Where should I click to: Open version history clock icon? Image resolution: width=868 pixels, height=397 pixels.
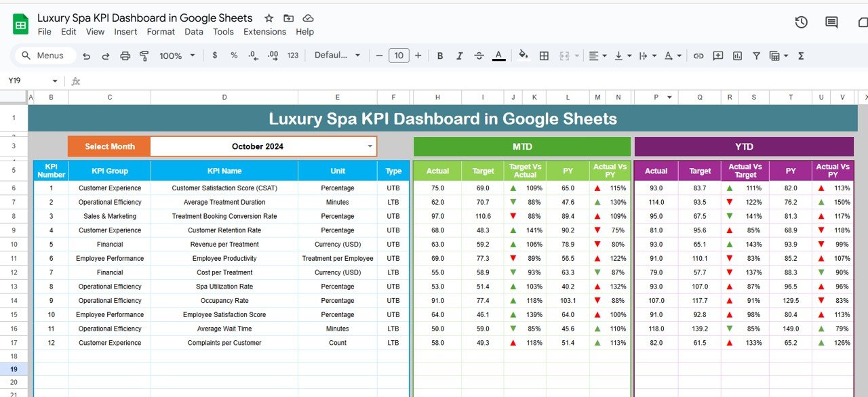801,22
